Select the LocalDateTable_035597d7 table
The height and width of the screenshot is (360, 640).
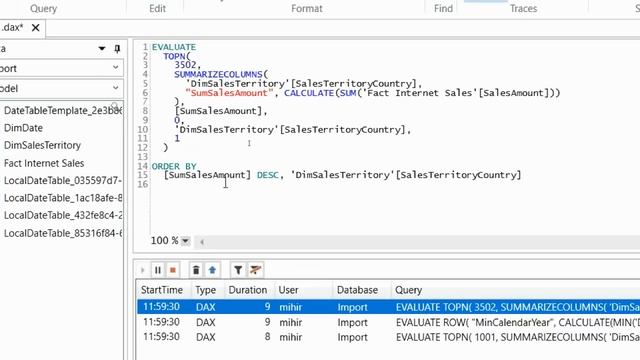point(63,180)
